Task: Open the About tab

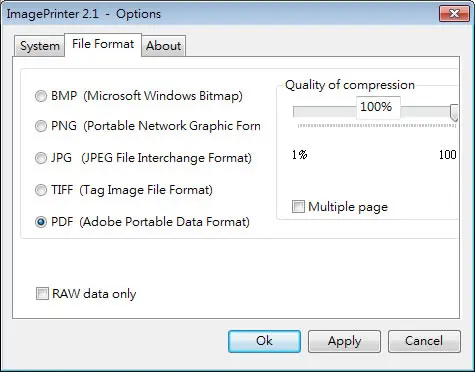Action: click(164, 46)
